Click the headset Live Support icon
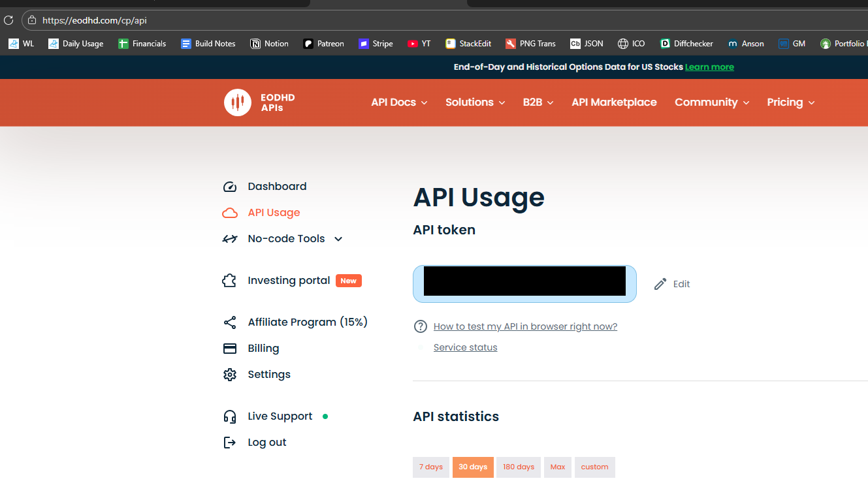This screenshot has height=500, width=868. (230, 416)
